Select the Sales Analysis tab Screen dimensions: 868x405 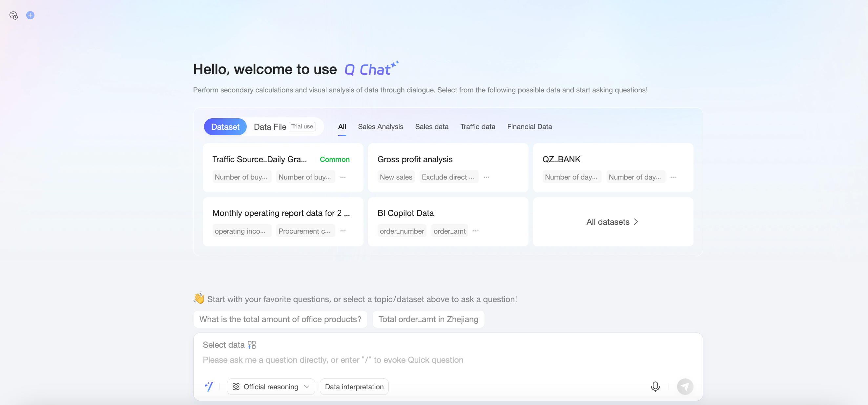[381, 127]
